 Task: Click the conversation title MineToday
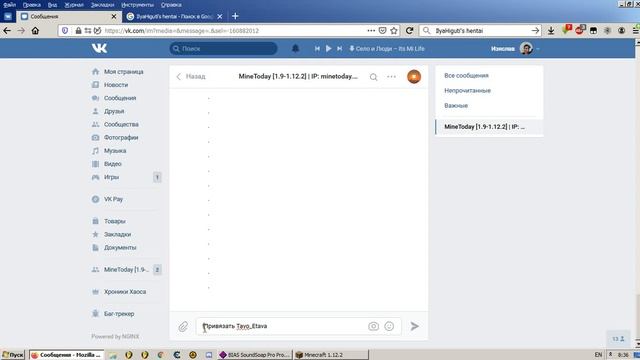tap(298, 76)
